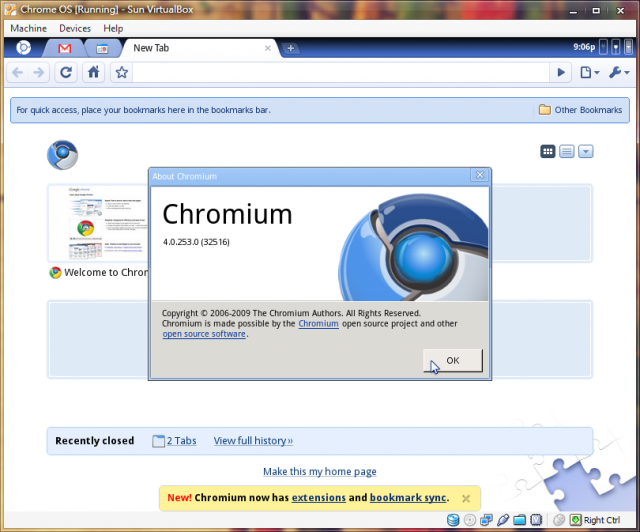This screenshot has width=640, height=532.
Task: Open the page menu dropdown
Action: point(590,73)
